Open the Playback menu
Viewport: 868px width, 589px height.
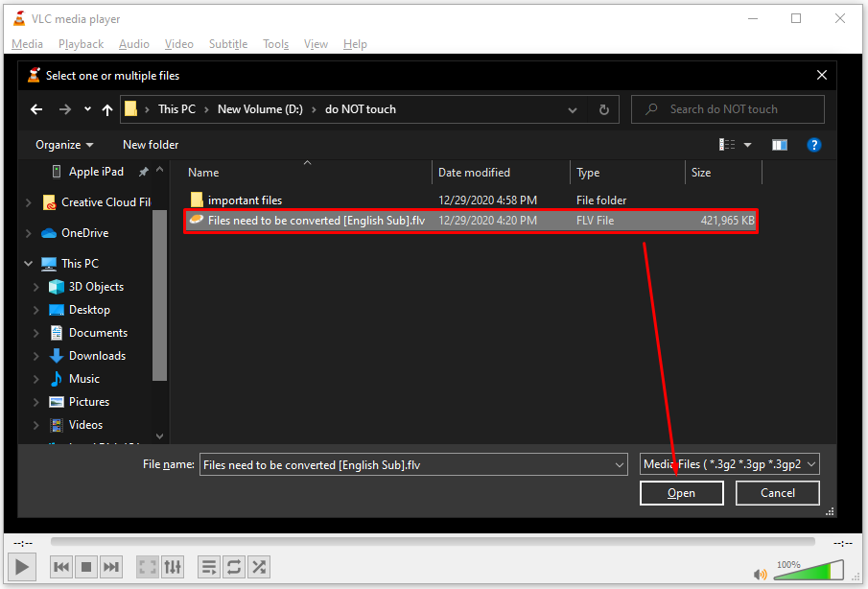point(81,44)
